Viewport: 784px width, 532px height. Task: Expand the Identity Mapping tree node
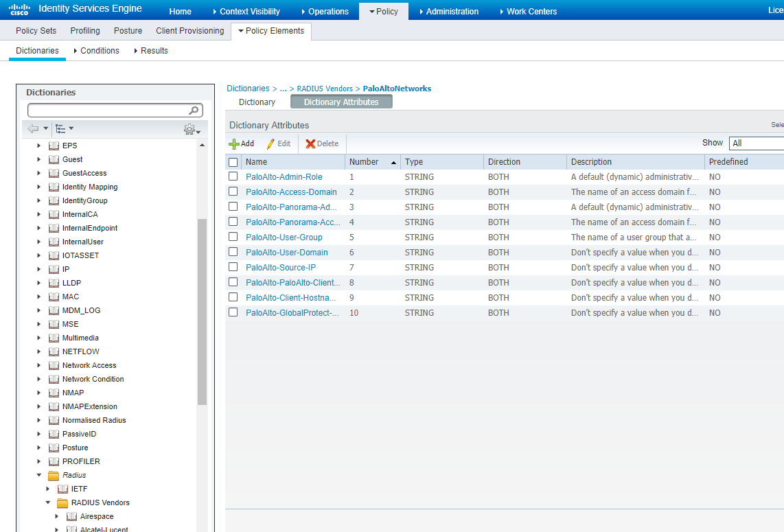tap(39, 187)
